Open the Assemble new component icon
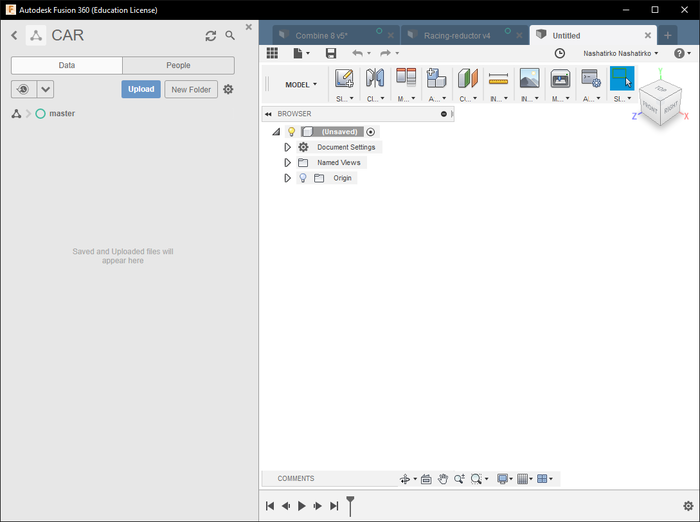Viewport: 700px width, 522px height. [x=436, y=78]
